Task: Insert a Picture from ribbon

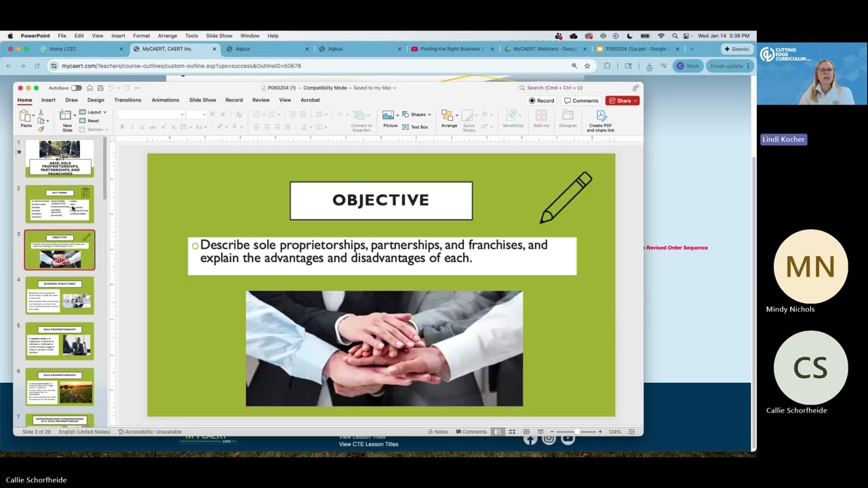Action: pyautogui.click(x=390, y=119)
